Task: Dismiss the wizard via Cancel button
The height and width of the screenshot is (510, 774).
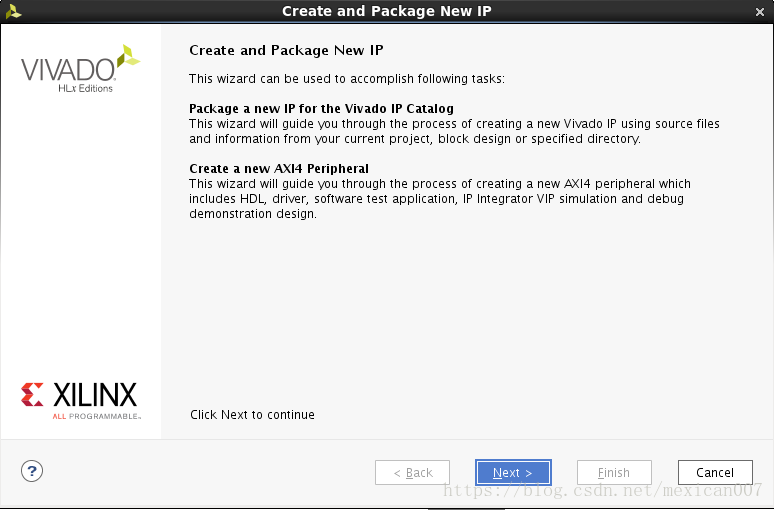Action: pyautogui.click(x=715, y=472)
